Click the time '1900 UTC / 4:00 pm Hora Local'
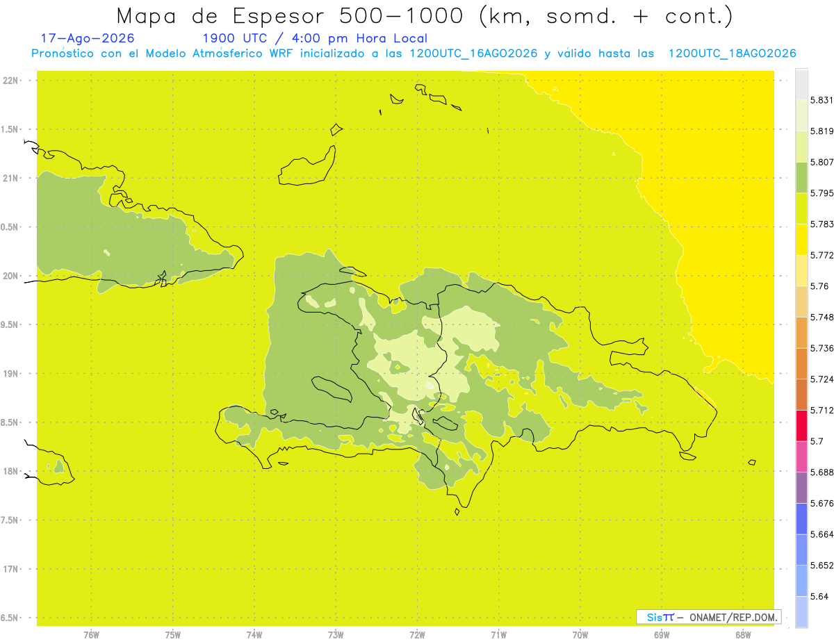The height and width of the screenshot is (644, 834). pyautogui.click(x=315, y=38)
